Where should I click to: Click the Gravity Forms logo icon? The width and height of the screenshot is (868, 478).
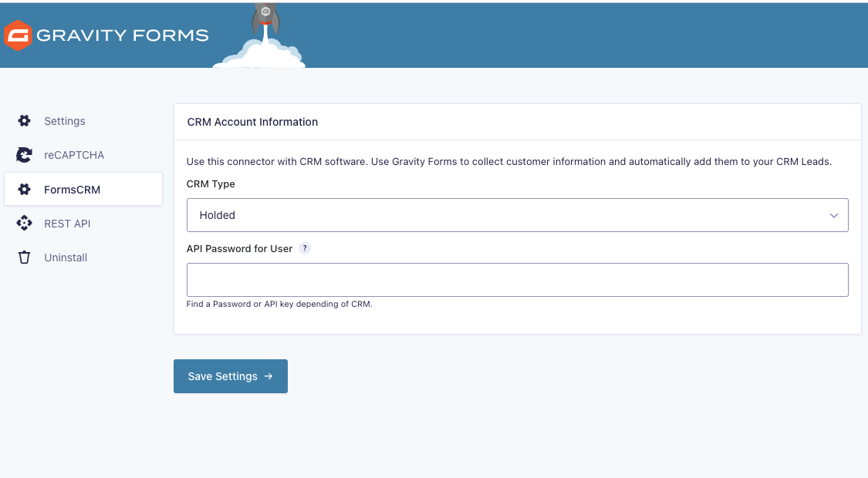(x=17, y=35)
